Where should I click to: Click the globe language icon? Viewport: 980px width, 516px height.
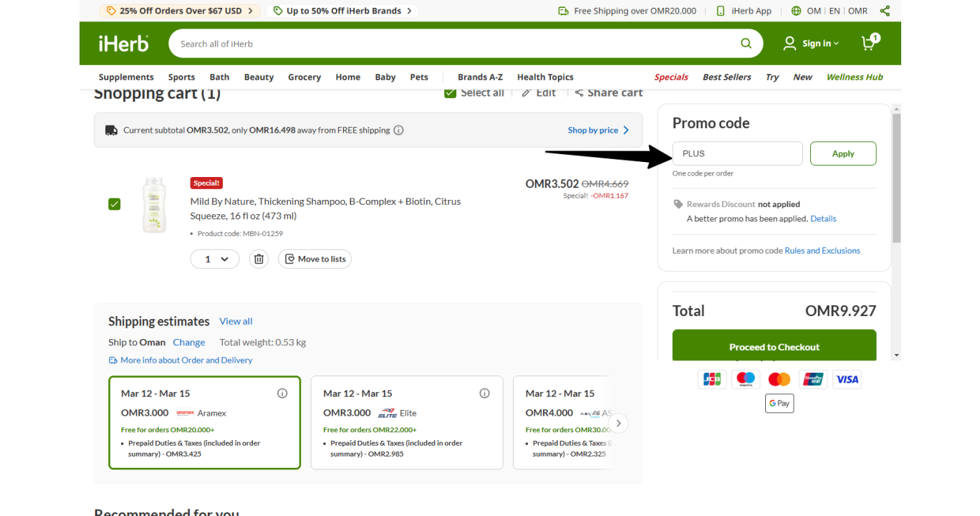tap(797, 11)
